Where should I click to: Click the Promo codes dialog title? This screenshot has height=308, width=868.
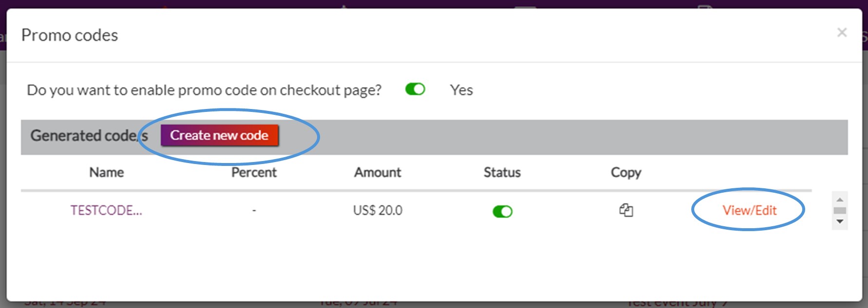click(x=70, y=35)
